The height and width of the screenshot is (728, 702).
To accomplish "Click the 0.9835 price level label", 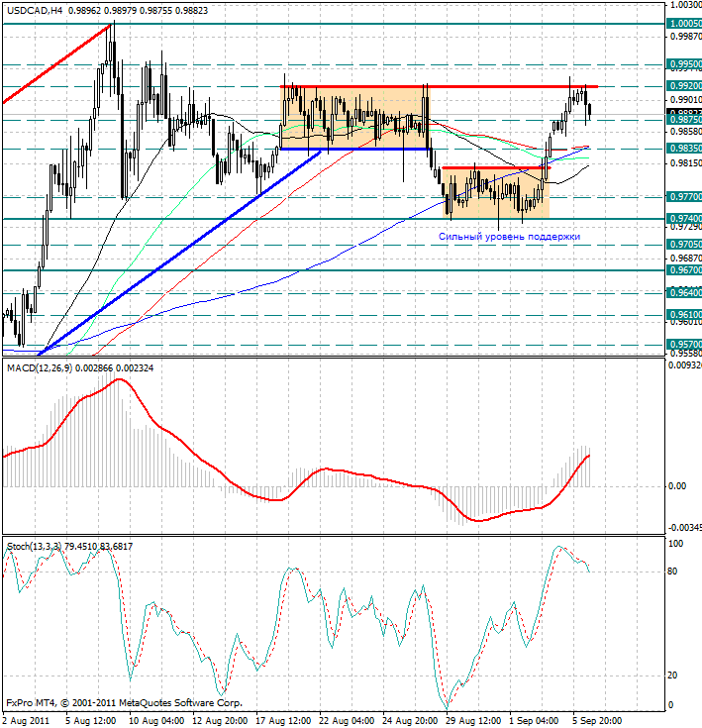I will tap(684, 149).
